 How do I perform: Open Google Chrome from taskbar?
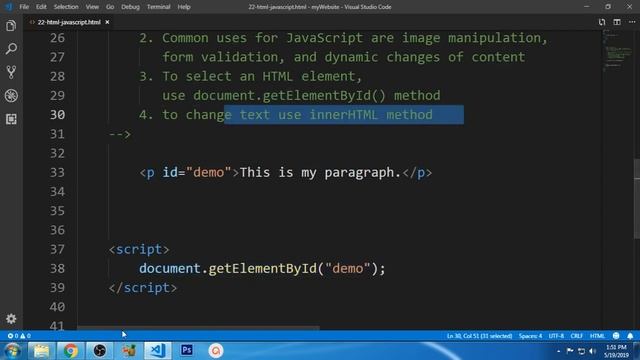click(x=70, y=351)
